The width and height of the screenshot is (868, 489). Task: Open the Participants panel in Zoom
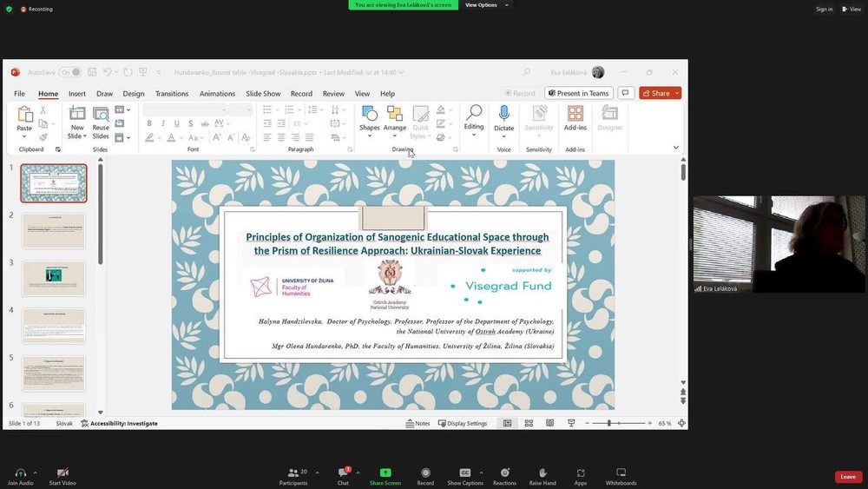pos(293,473)
